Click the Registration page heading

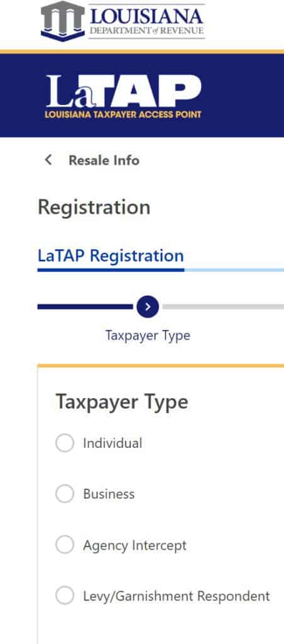[x=94, y=208]
